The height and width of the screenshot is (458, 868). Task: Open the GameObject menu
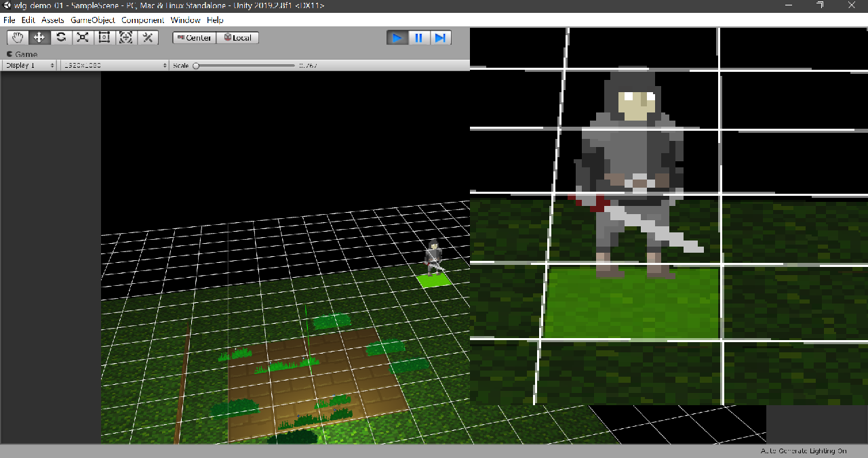[x=92, y=20]
